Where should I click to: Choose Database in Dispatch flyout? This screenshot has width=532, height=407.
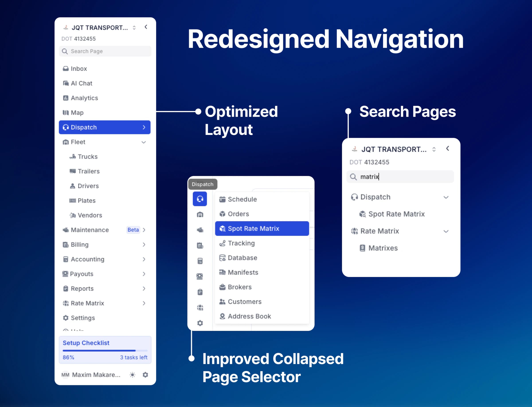coord(262,258)
